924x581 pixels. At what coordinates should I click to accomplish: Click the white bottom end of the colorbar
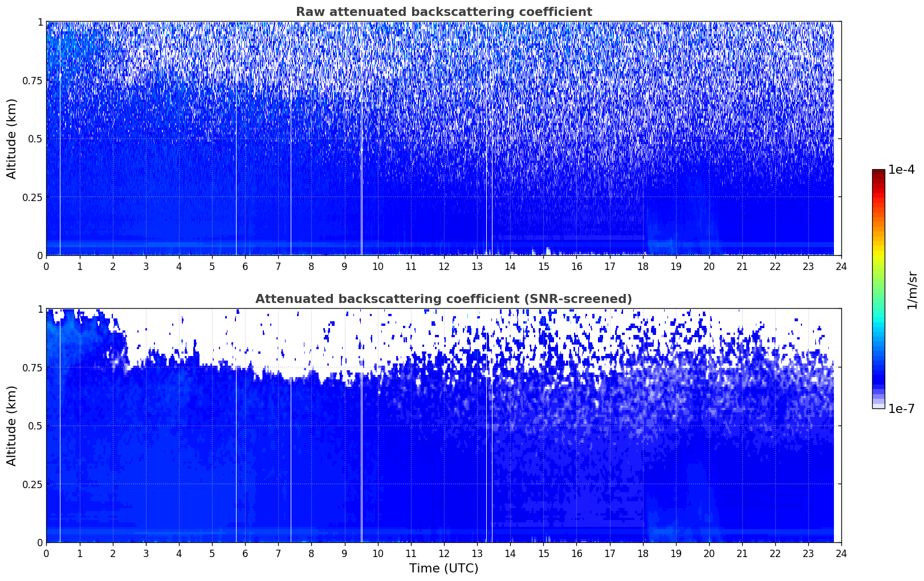(878, 406)
